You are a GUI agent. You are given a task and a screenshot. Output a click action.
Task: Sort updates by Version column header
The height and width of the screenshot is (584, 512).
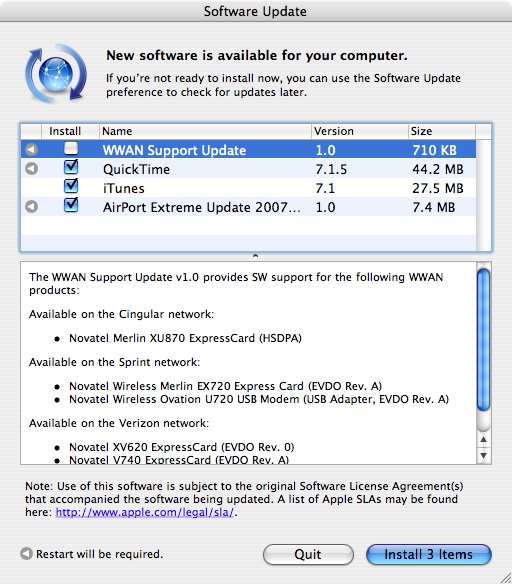[360, 131]
